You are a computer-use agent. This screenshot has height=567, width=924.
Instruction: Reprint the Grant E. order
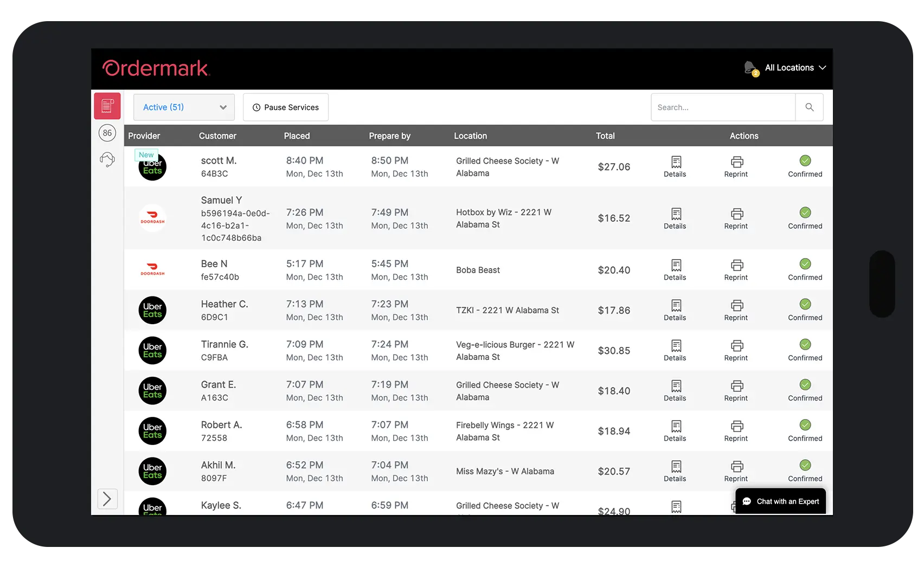(x=736, y=390)
